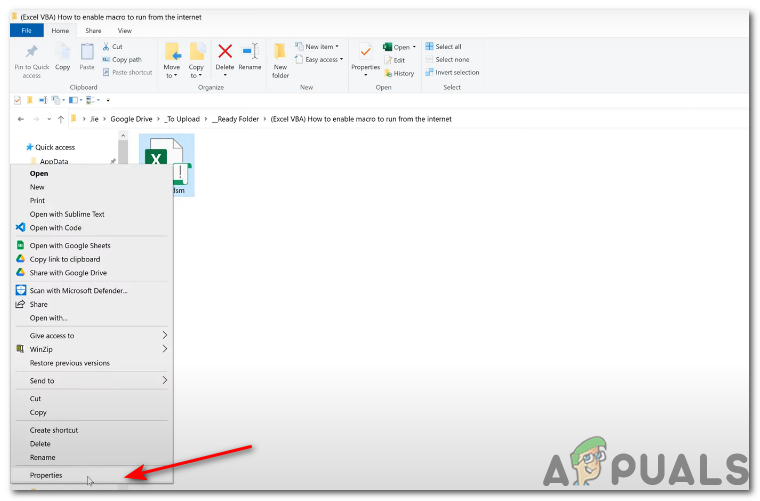Click the quick toolbar rename icon
The height and width of the screenshot is (501, 760).
pos(43,100)
